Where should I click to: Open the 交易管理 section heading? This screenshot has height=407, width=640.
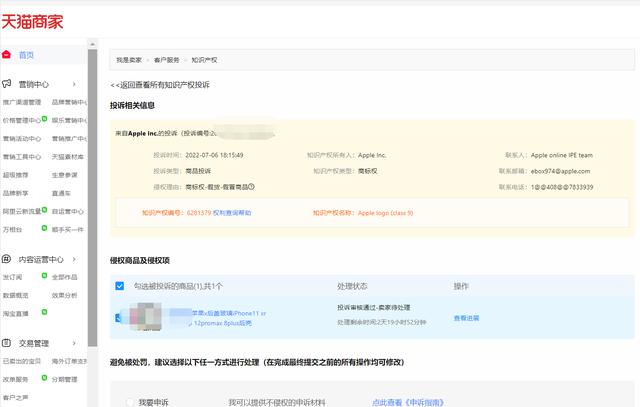(x=33, y=343)
